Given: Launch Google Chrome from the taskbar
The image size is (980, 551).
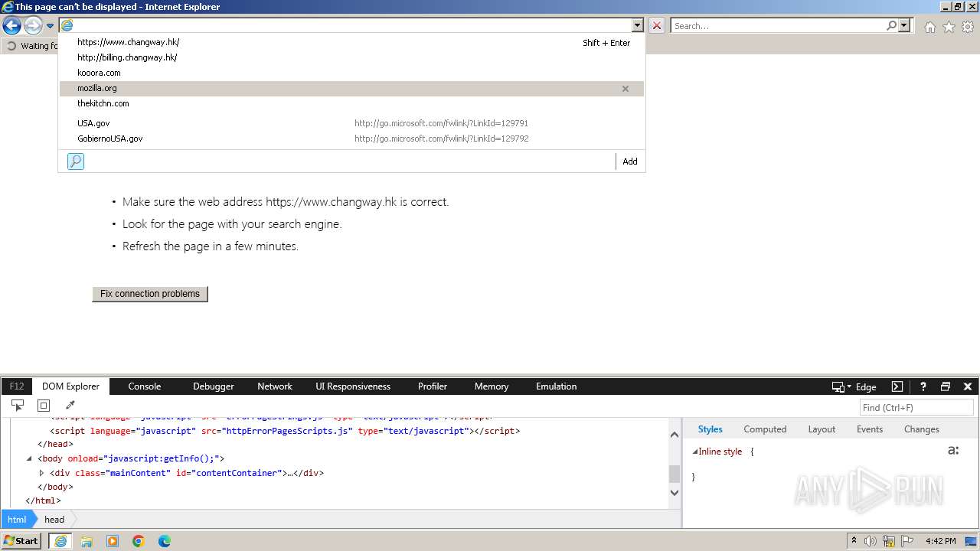Looking at the screenshot, I should (139, 541).
